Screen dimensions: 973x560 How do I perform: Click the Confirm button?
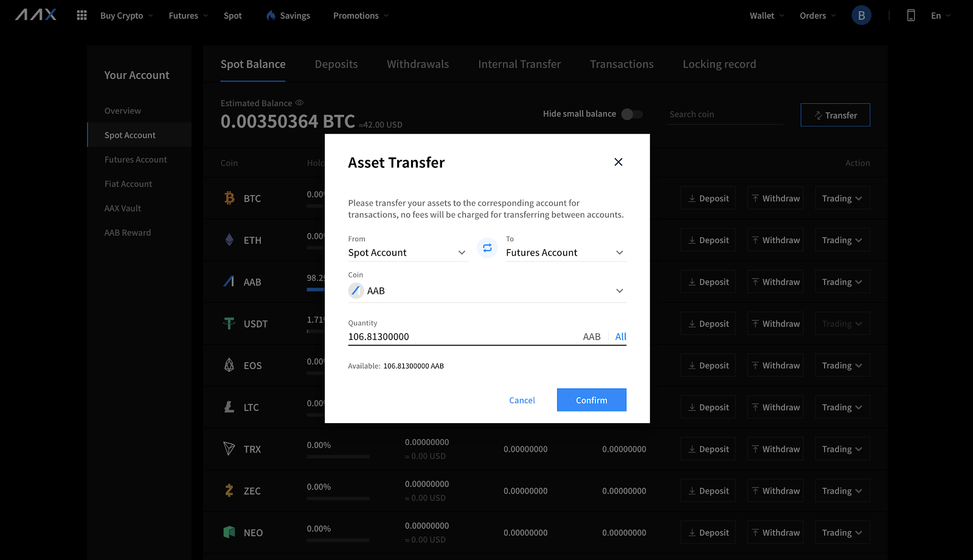pos(592,400)
